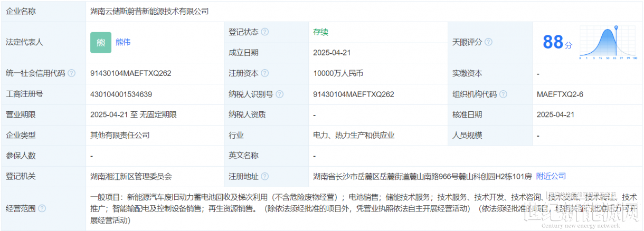
Task: Click the registered address text
Action: [x=422, y=176]
